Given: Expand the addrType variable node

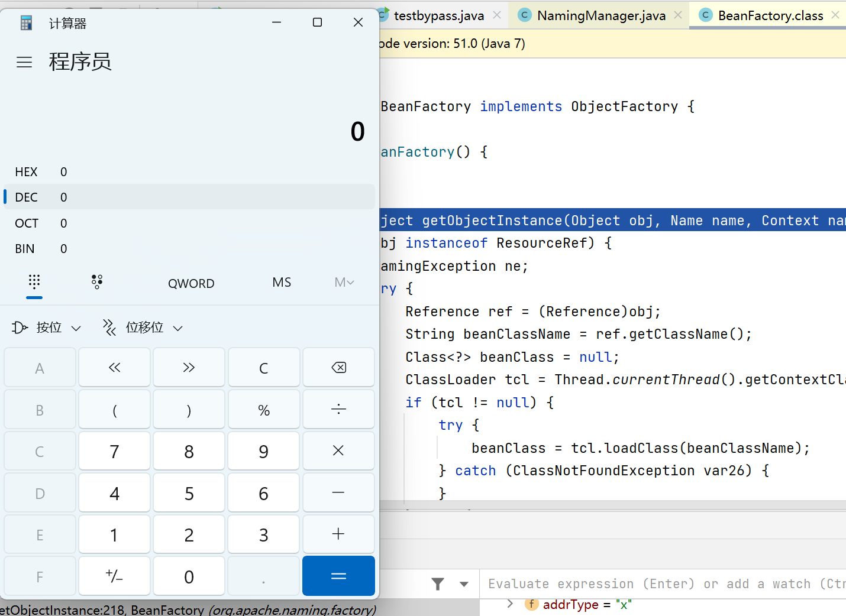Looking at the screenshot, I should (x=510, y=604).
